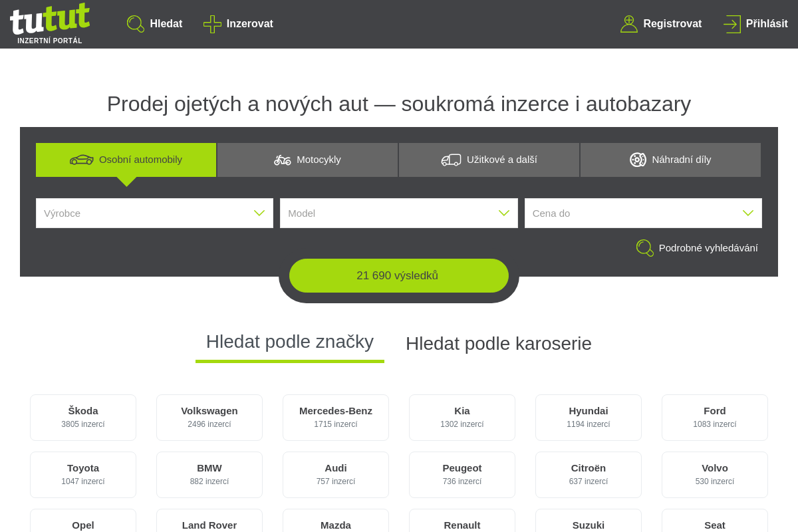The width and height of the screenshot is (798, 532).
Task: Click the Podrobné vyhledávání magnifier icon
Action: click(645, 248)
